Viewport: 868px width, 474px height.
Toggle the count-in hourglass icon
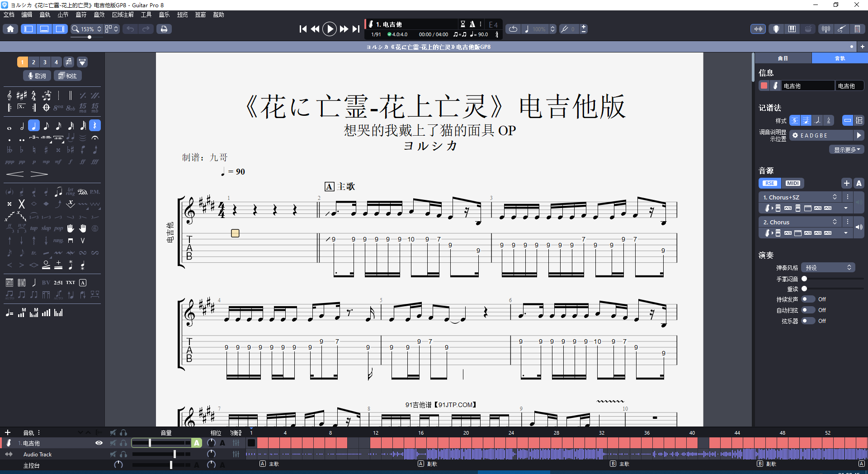(463, 24)
